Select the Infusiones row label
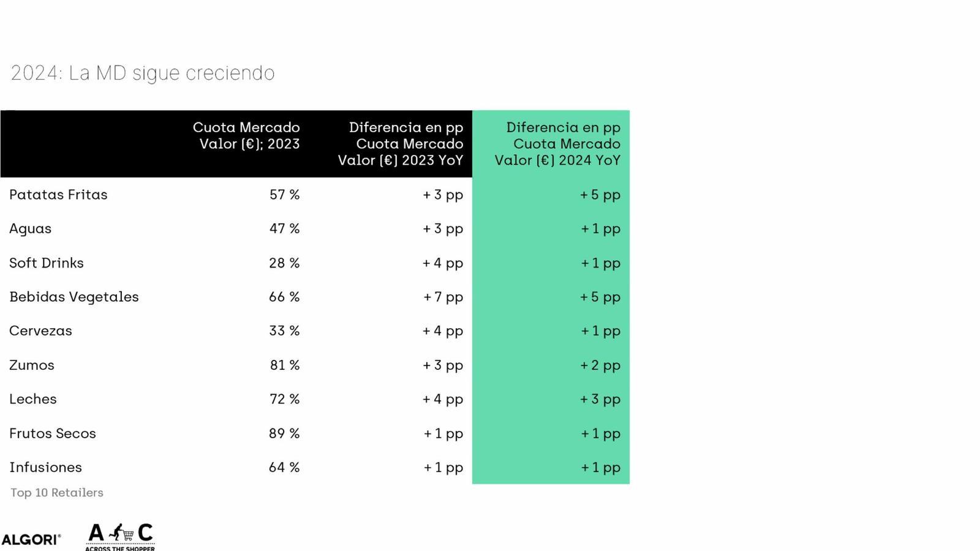980x551 pixels. pyautogui.click(x=45, y=468)
